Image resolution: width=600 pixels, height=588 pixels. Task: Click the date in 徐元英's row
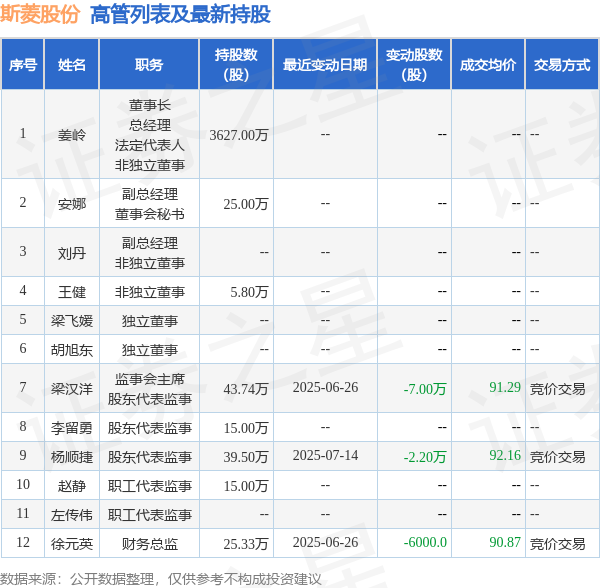click(x=325, y=542)
